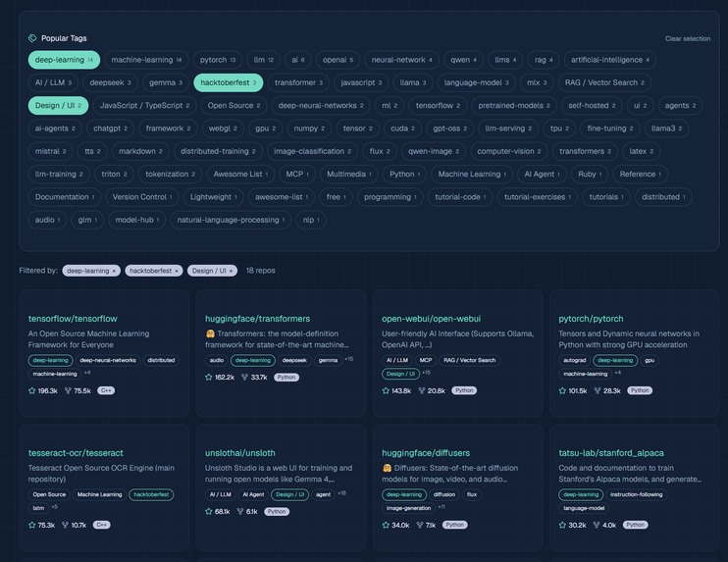Screen dimensions: 728x562
Task: Click Clear selection link
Action: (x=688, y=38)
